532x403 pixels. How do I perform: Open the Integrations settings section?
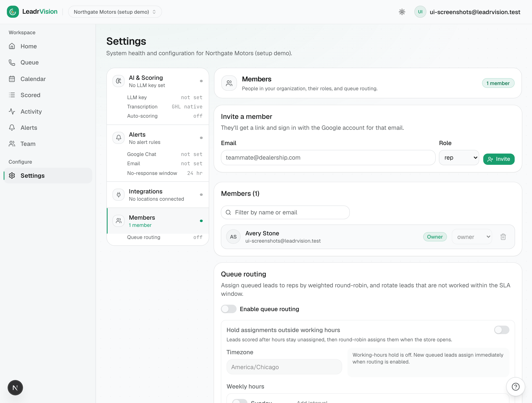(158, 195)
